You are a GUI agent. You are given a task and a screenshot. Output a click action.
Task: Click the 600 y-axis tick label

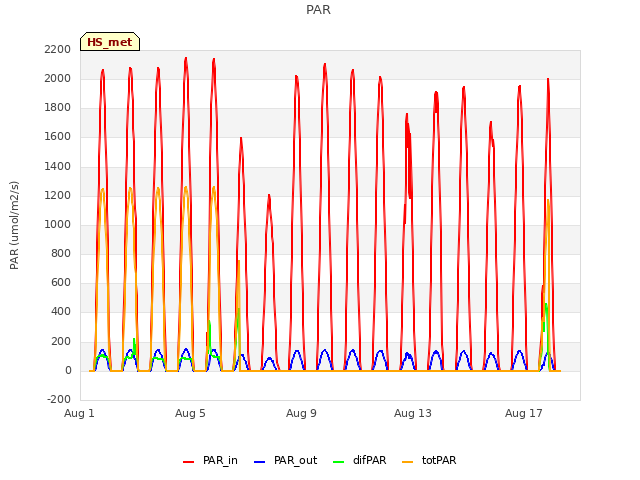click(x=61, y=282)
